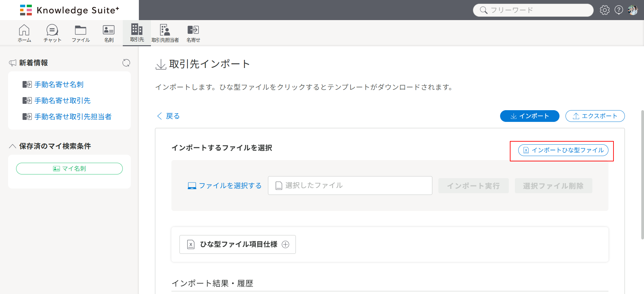The image size is (644, 294).
Task: Click the エクスポート button
Action: (595, 116)
